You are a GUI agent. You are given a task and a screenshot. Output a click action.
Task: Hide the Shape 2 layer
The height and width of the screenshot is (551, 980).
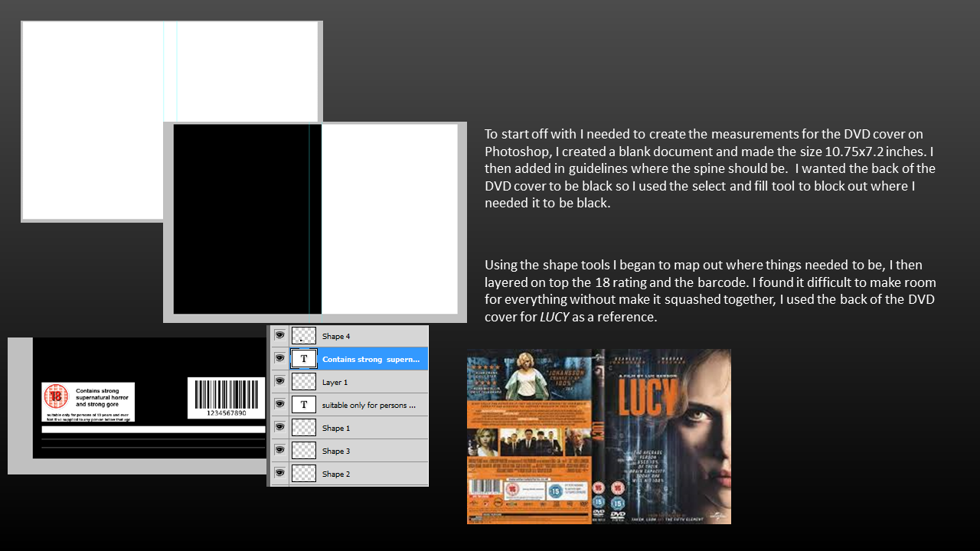coord(279,473)
